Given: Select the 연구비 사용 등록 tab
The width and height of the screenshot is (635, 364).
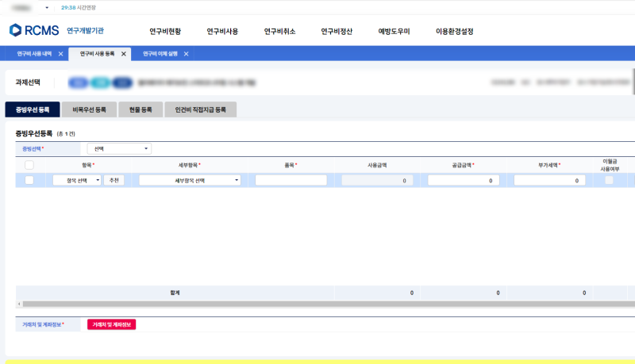Looking at the screenshot, I should (x=97, y=54).
